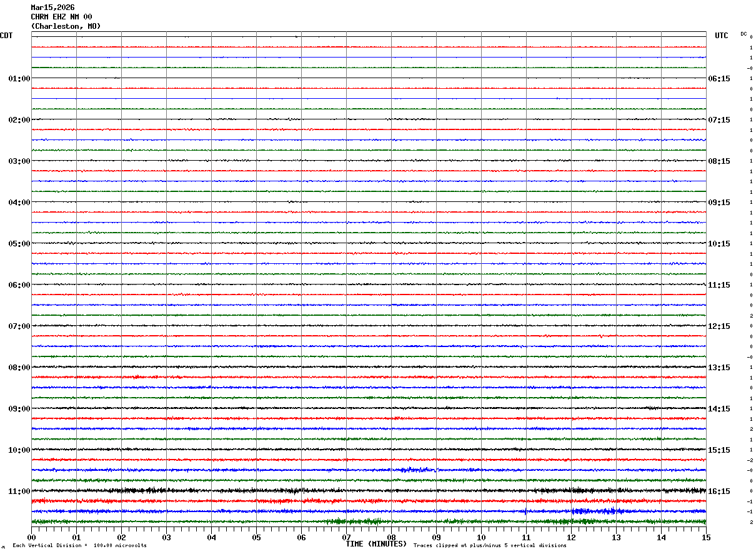Click minute tick label 09 on time axis
This screenshot has width=756, height=554.
[436, 537]
